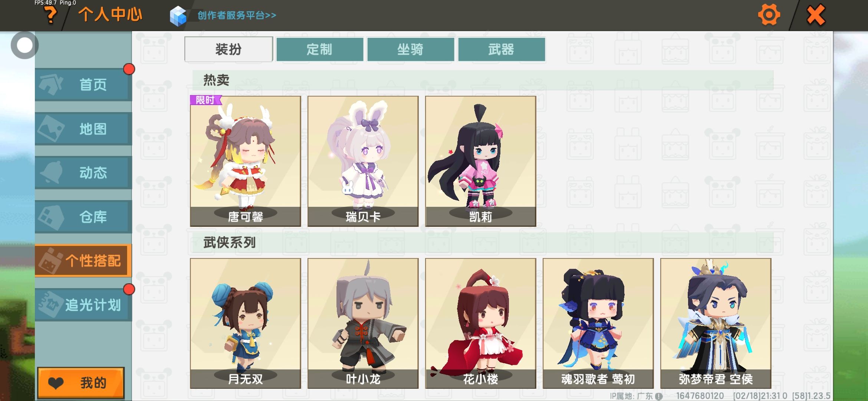Open the 仓库 warehouse sidebar item
868x401 pixels.
click(83, 216)
